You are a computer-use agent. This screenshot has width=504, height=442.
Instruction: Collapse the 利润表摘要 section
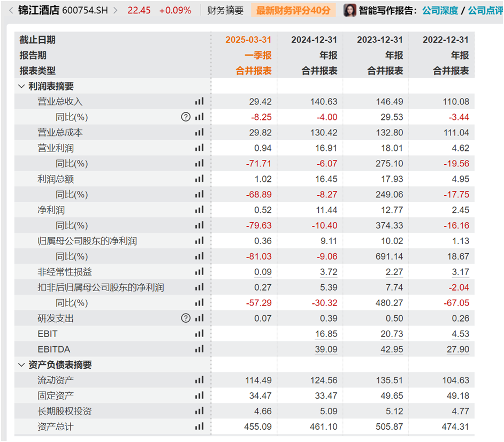pyautogui.click(x=21, y=86)
